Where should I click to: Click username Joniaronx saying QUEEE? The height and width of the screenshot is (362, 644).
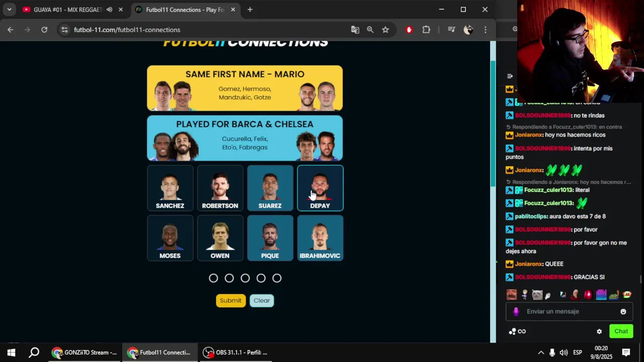click(x=529, y=264)
